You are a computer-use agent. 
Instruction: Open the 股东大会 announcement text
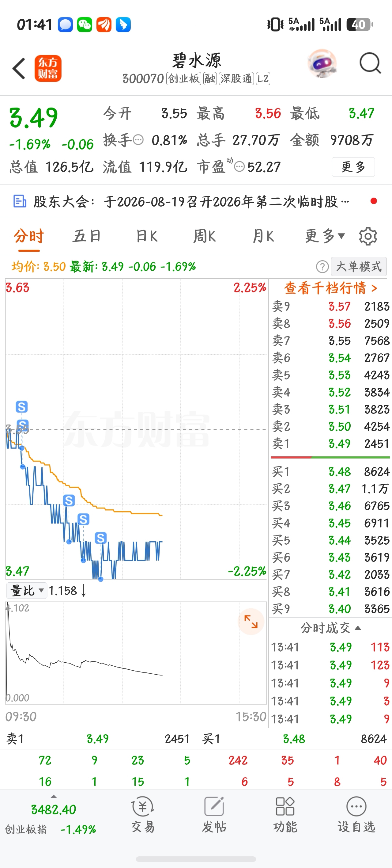coord(191,201)
